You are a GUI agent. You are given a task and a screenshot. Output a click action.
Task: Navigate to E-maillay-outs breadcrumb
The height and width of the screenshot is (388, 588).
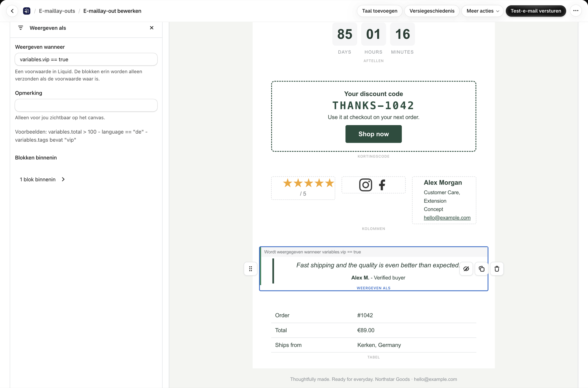pos(57,11)
